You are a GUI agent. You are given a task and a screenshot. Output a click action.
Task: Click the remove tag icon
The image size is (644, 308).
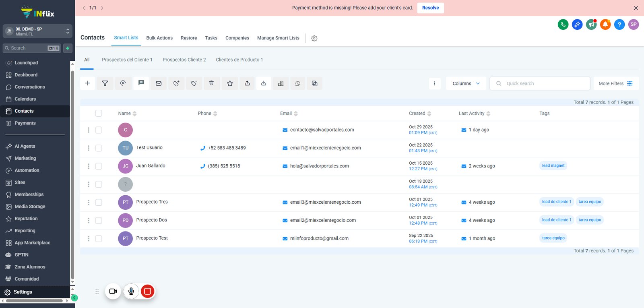tap(194, 83)
